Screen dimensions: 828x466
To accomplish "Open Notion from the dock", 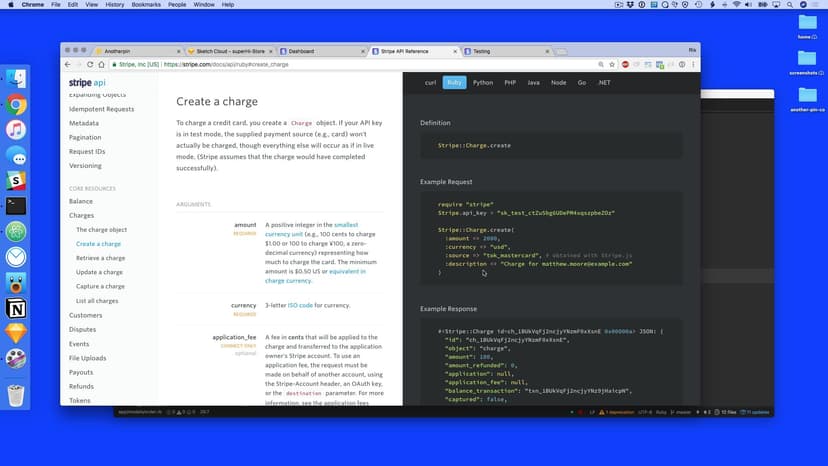I will tap(16, 308).
